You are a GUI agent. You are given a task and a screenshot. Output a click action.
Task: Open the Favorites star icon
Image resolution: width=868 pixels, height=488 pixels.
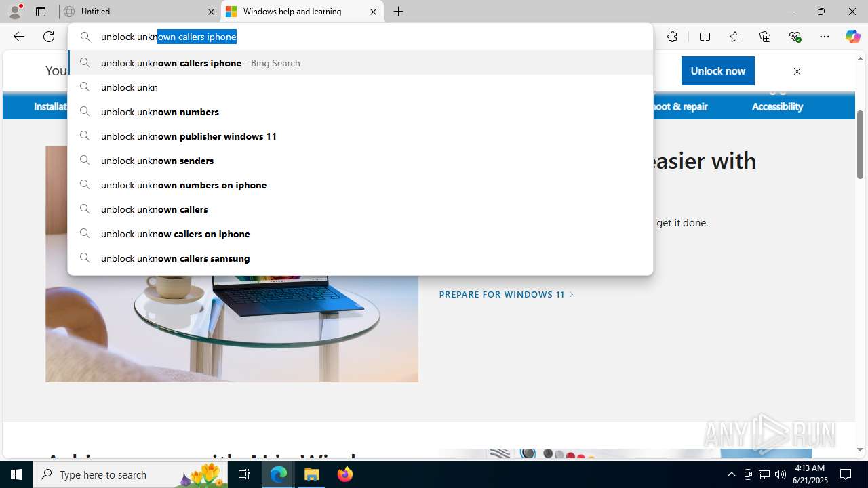point(735,37)
